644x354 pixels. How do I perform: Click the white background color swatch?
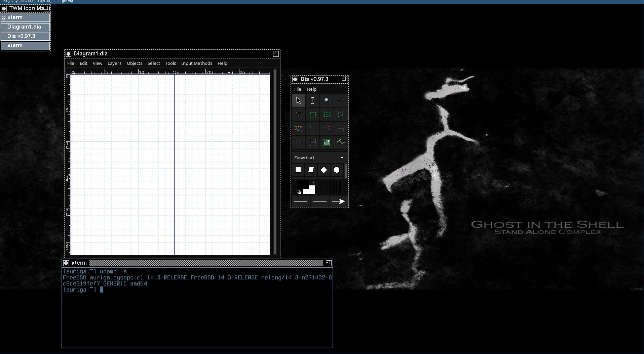tap(311, 191)
